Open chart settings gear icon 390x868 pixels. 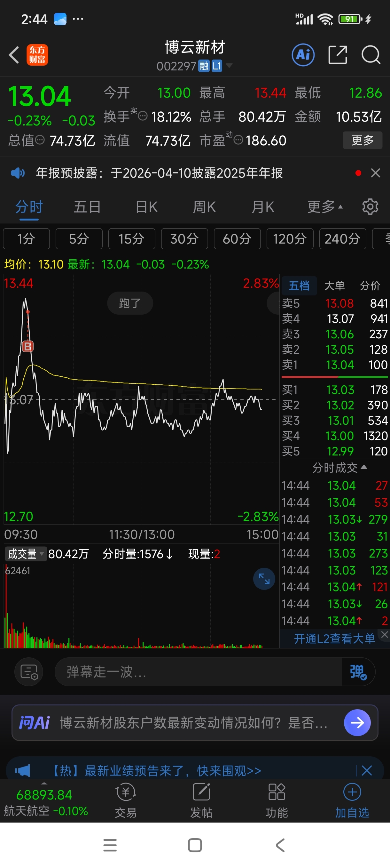coord(370,206)
